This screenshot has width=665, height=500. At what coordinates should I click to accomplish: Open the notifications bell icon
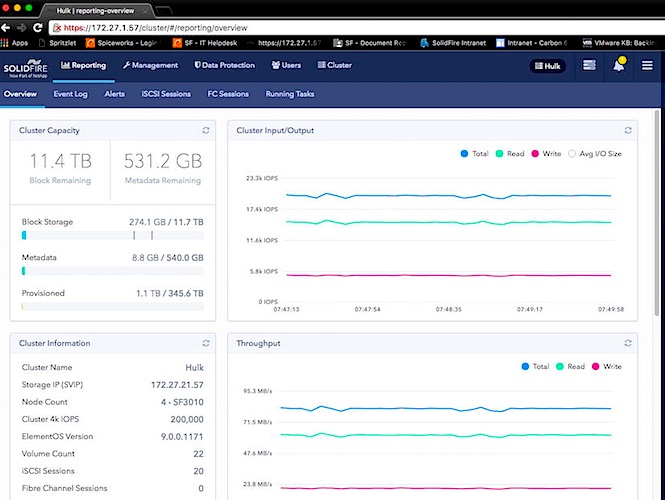(619, 65)
